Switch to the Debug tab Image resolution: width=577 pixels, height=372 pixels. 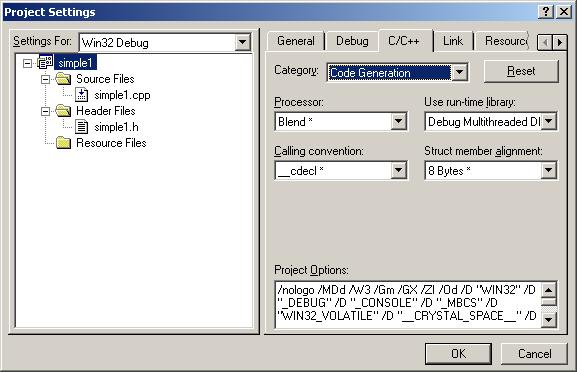(352, 41)
